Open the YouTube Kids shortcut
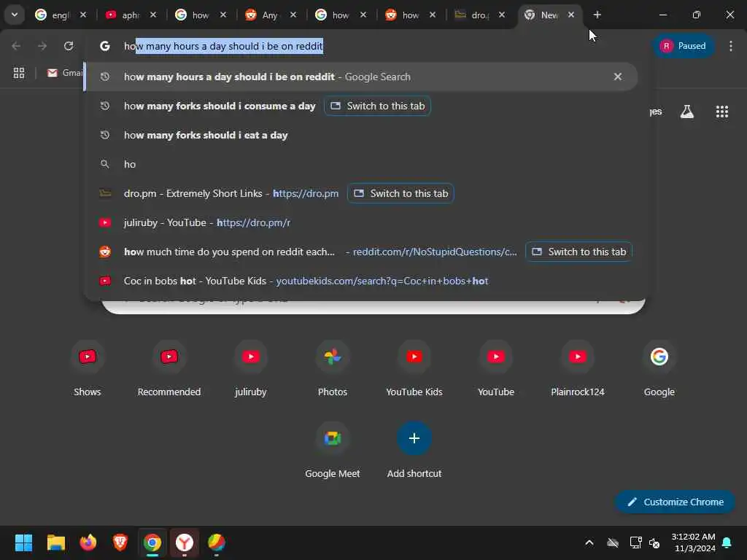This screenshot has height=560, width=747. pos(414,369)
